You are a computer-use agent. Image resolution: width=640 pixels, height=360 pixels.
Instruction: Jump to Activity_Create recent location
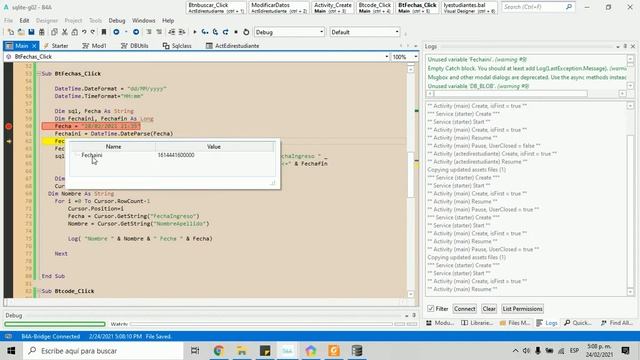[333, 8]
